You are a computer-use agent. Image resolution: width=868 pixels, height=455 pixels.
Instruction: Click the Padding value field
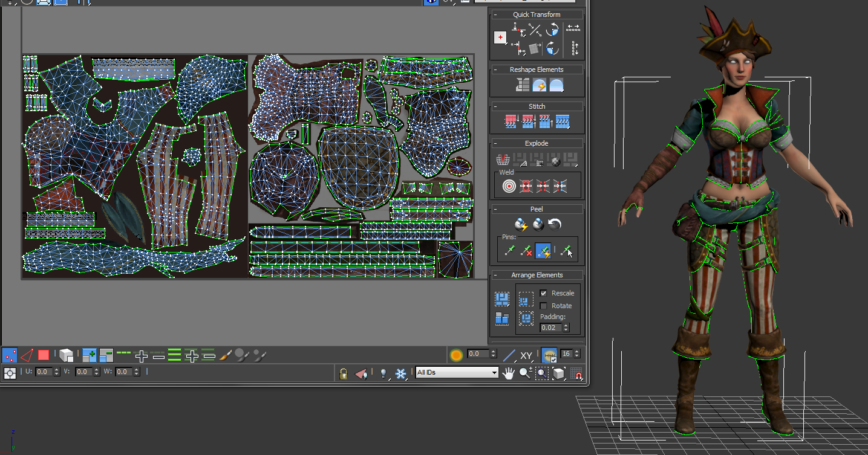coord(550,328)
